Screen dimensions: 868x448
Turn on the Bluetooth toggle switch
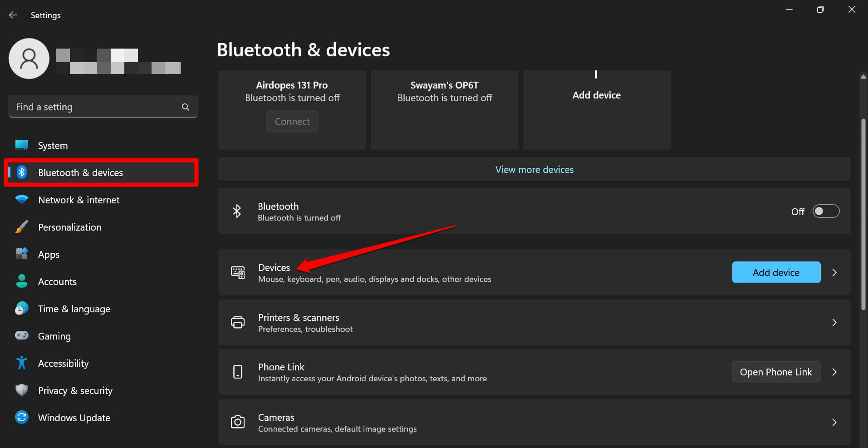pyautogui.click(x=826, y=212)
